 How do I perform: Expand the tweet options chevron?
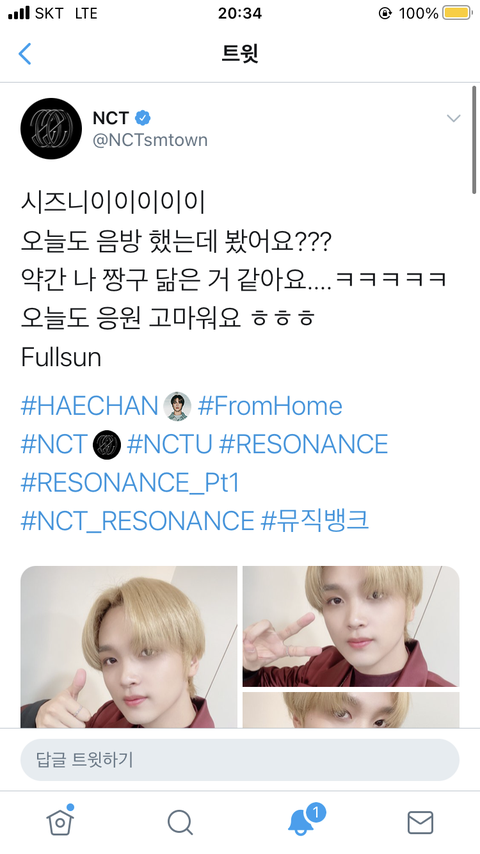[x=453, y=118]
